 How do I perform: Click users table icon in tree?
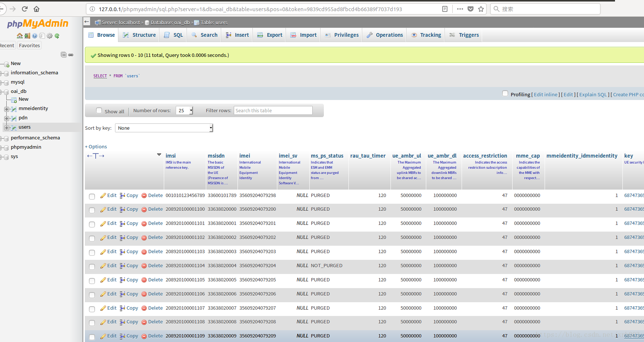[14, 128]
